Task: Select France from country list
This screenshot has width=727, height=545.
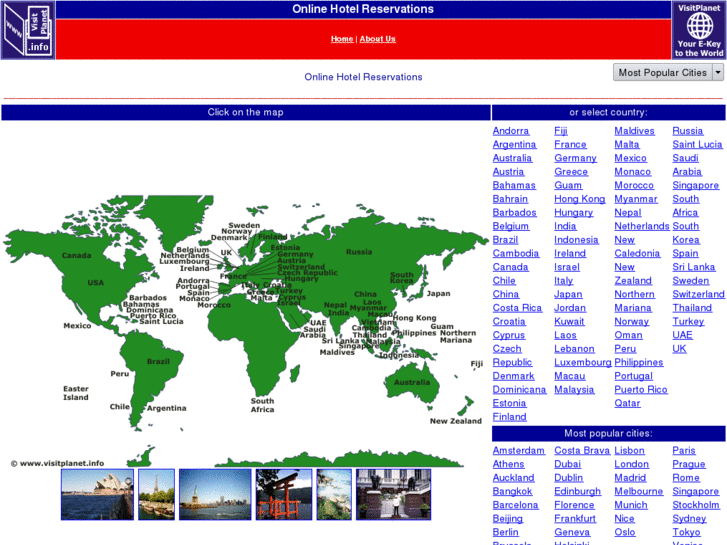Action: [570, 145]
